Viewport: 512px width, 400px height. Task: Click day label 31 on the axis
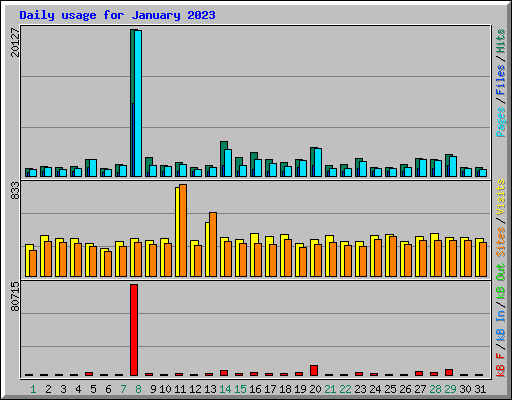click(x=480, y=389)
